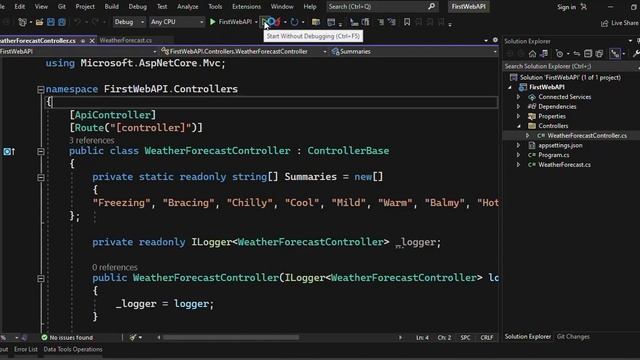Open the Extensions menu
Viewport: 640px width, 360px height.
click(x=246, y=7)
